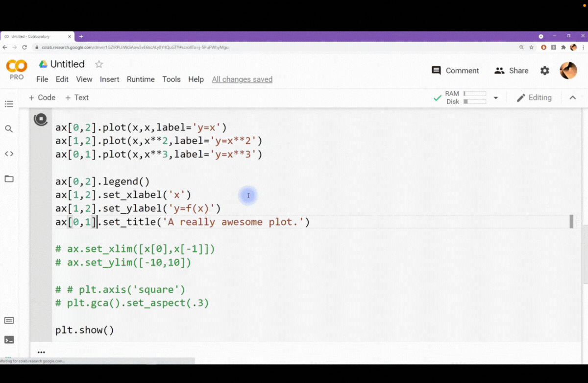Go back in the browser
Image resolution: width=588 pixels, height=383 pixels.
(x=5, y=48)
